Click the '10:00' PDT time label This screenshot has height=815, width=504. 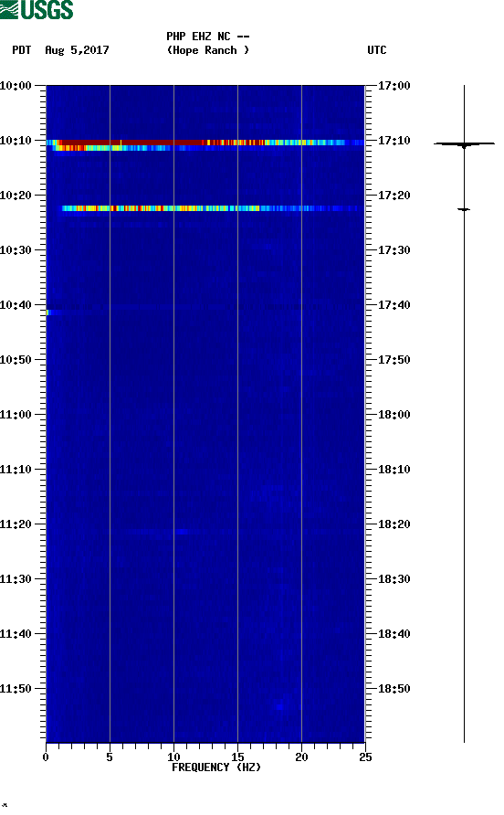[16, 86]
